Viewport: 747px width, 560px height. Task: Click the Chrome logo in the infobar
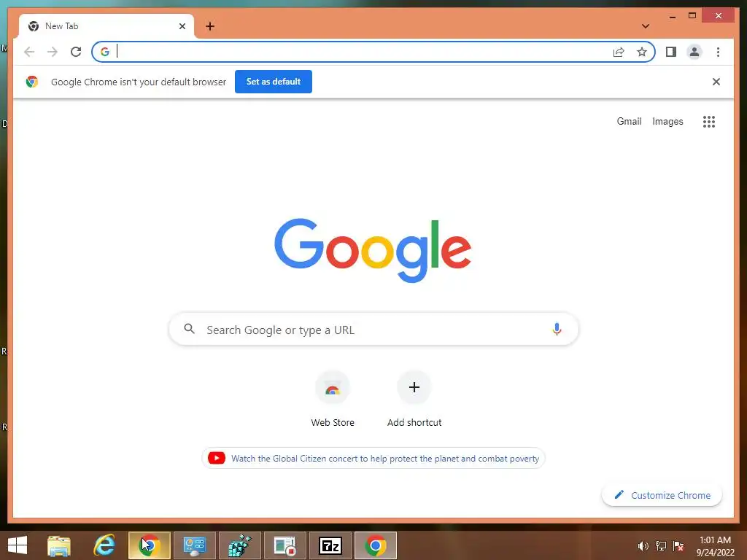point(32,82)
